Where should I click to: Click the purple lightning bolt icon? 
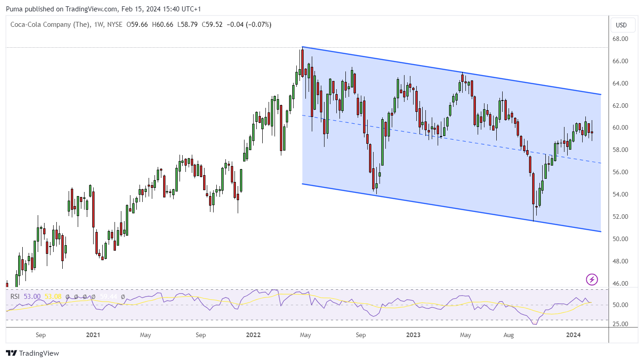[592, 279]
